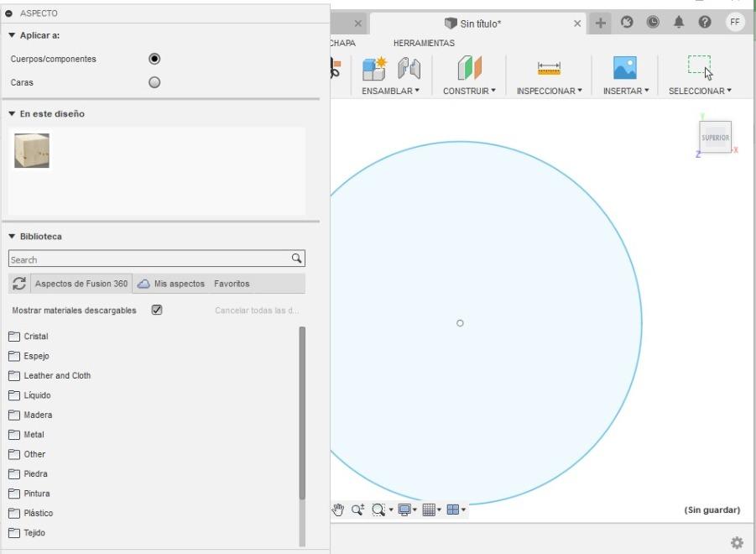Refresh the appearance library

click(x=19, y=284)
